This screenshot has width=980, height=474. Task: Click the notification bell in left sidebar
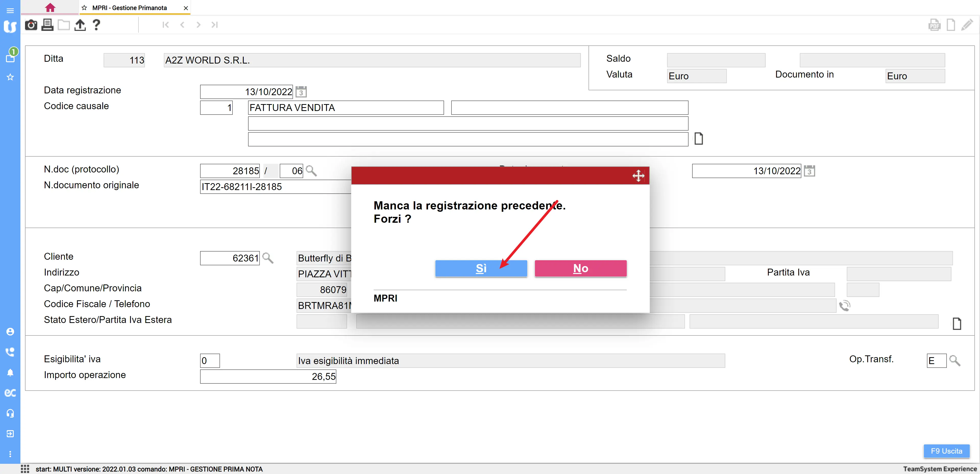click(x=10, y=372)
